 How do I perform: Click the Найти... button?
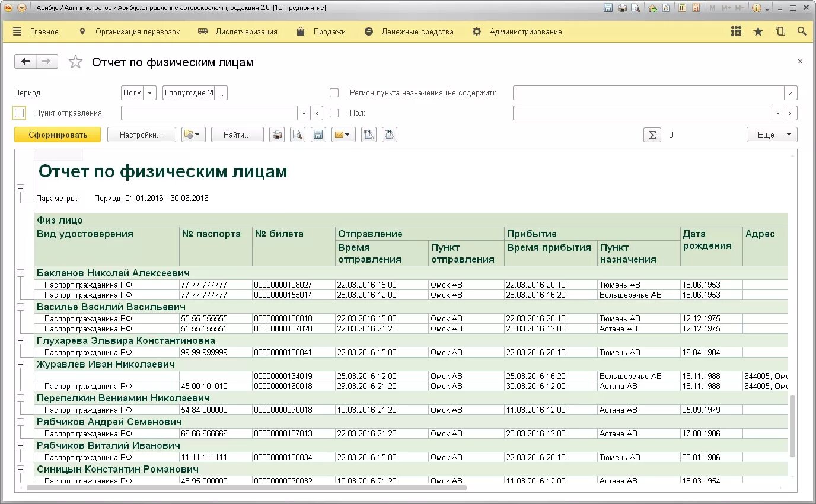(238, 135)
